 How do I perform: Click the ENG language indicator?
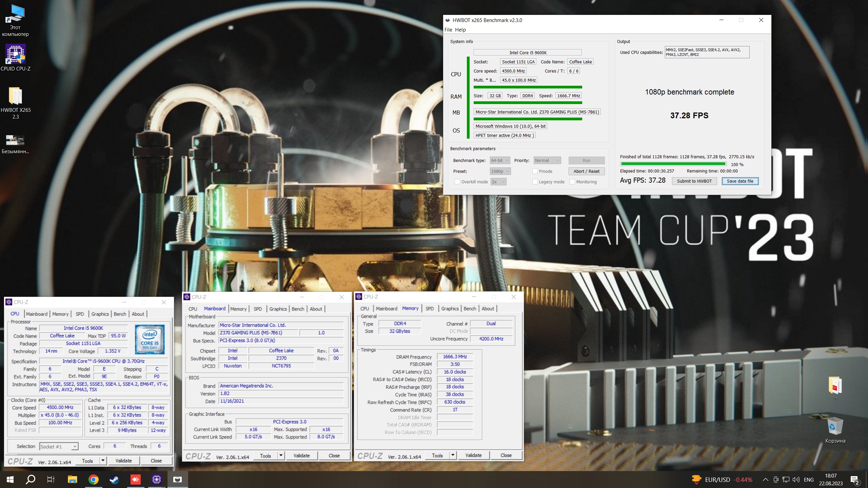pyautogui.click(x=809, y=480)
